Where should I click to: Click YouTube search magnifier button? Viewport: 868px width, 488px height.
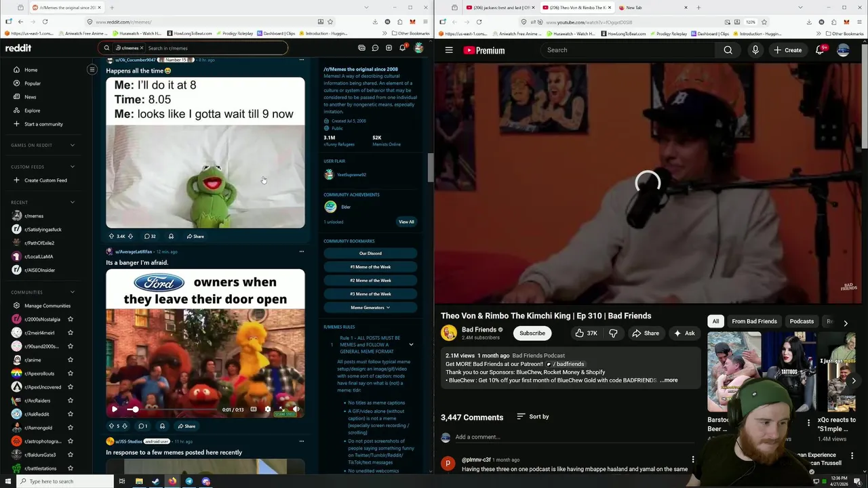[x=728, y=50]
